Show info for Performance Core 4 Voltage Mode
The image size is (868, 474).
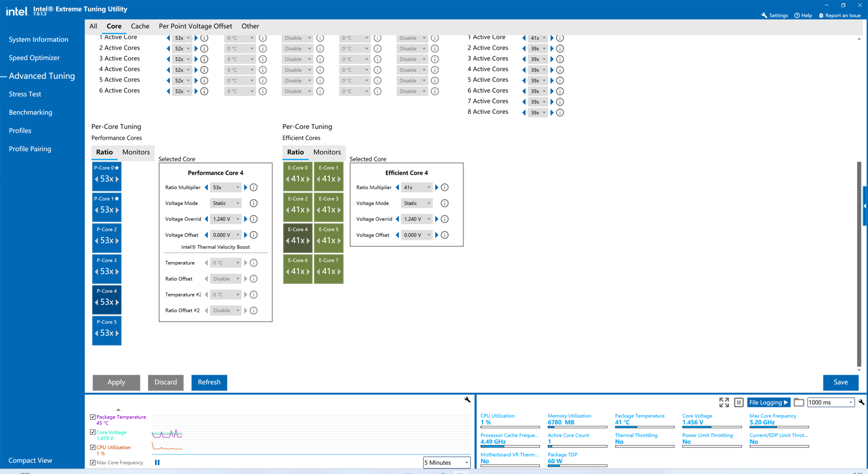point(254,203)
